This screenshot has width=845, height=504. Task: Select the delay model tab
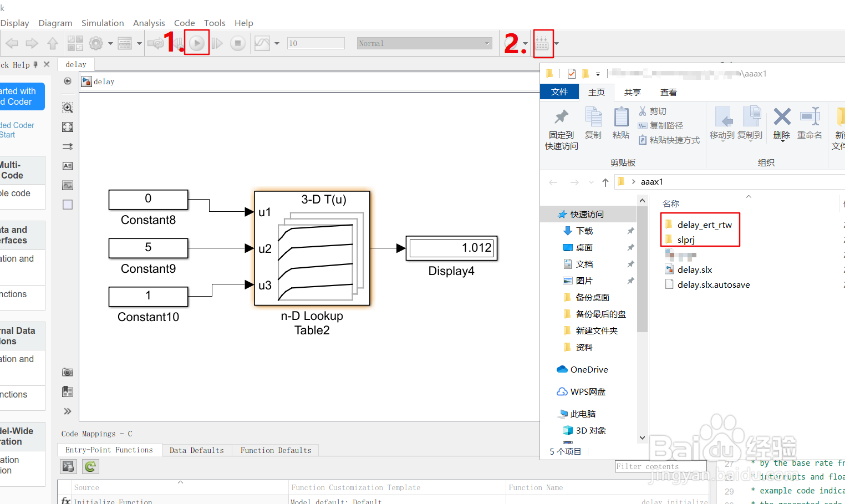point(76,64)
